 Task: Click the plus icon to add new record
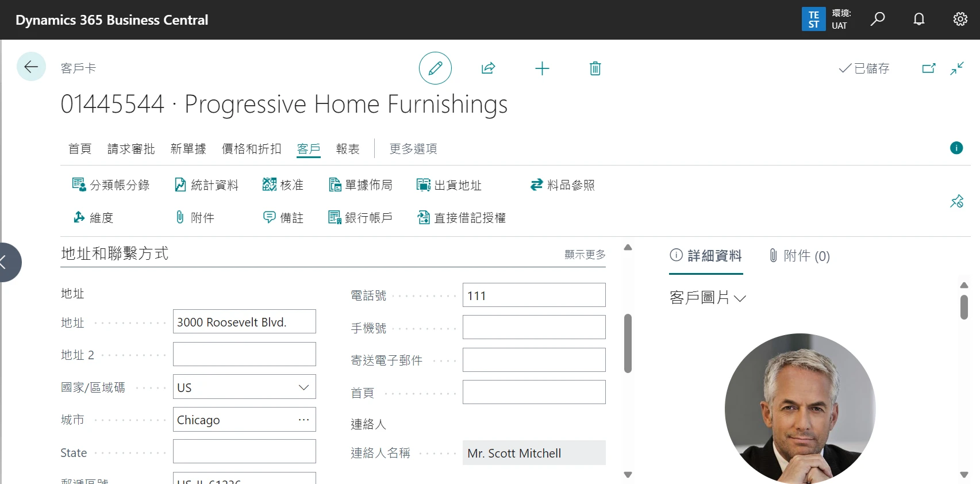[542, 69]
